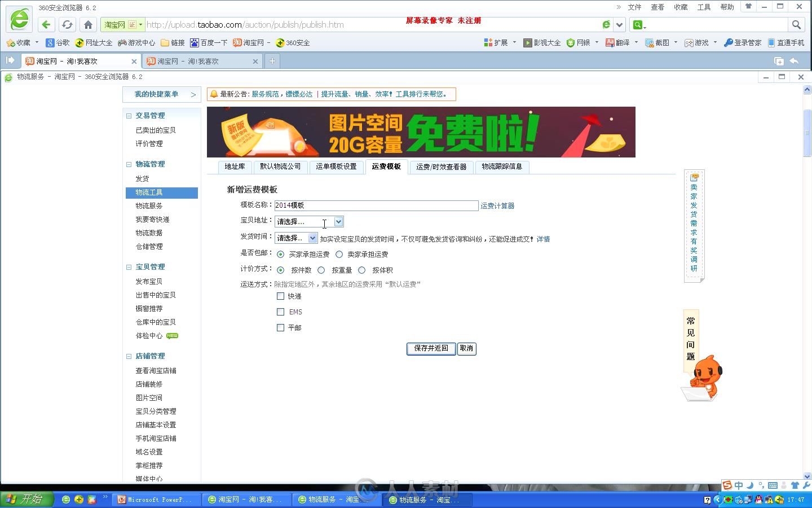Select 卖家承担运费 radio option

[339, 255]
